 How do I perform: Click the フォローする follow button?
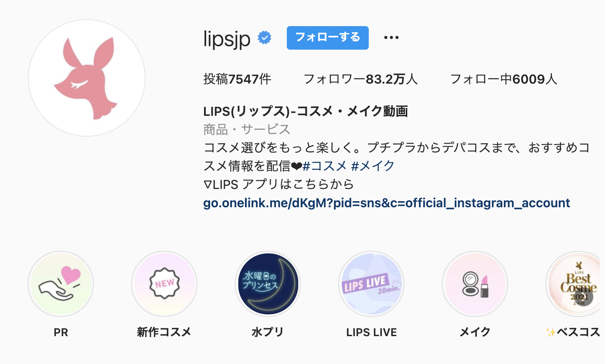coord(328,38)
